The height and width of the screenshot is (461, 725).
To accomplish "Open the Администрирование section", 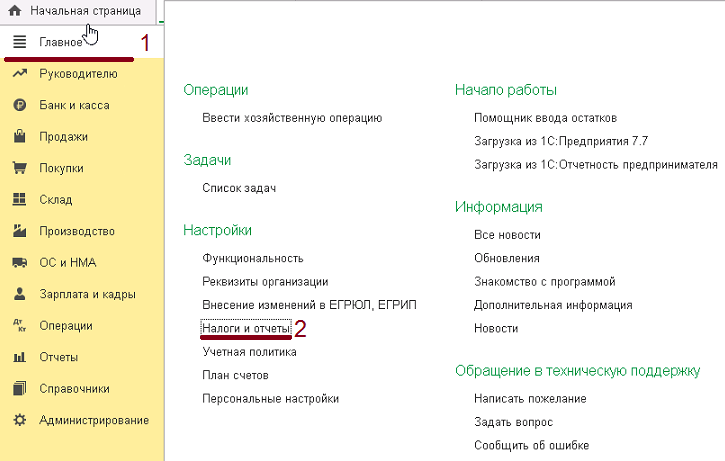I will coord(94,420).
